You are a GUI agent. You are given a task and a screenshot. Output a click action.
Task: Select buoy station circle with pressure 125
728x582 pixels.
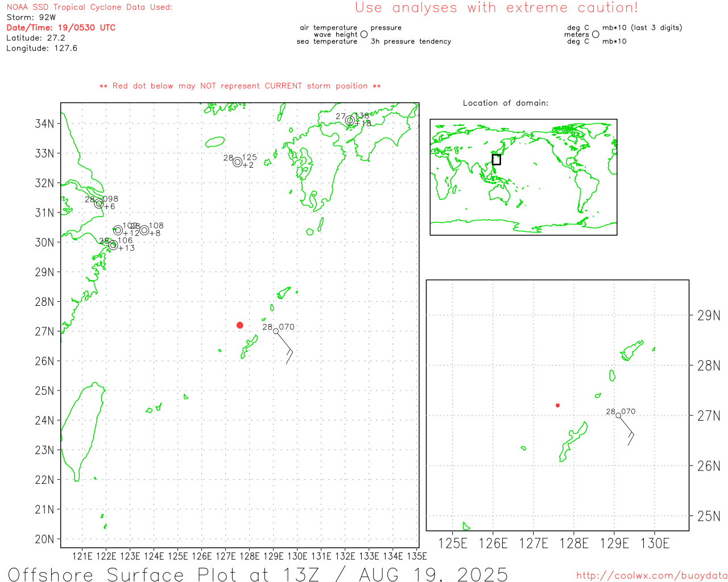(x=238, y=162)
